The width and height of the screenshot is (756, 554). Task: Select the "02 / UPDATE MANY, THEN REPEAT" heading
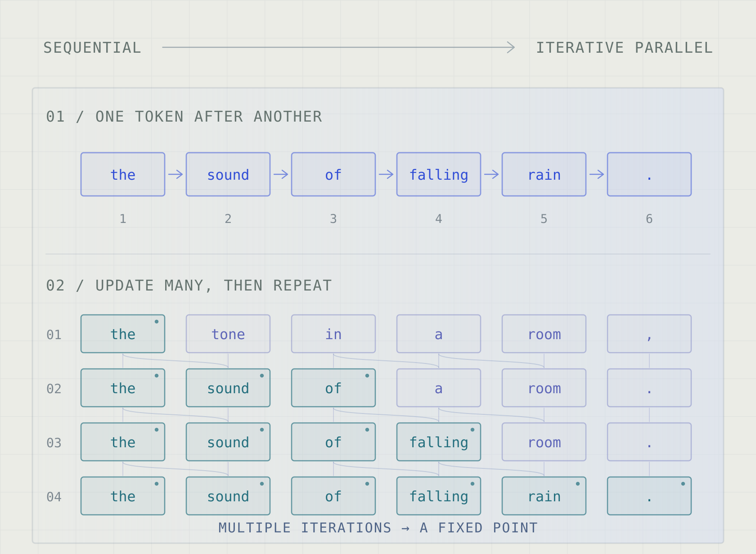tap(189, 286)
